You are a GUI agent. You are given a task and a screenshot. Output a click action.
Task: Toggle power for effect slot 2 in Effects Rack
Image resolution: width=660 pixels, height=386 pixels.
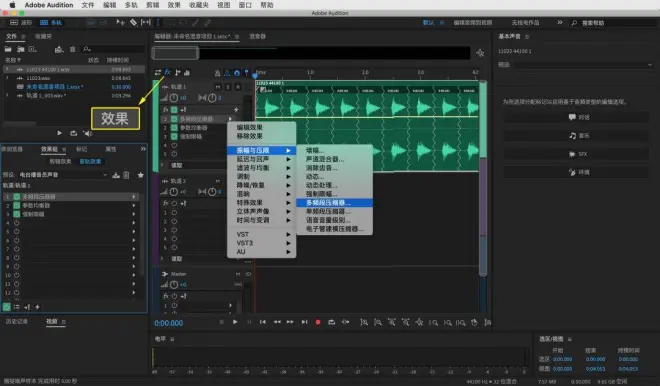pos(16,205)
